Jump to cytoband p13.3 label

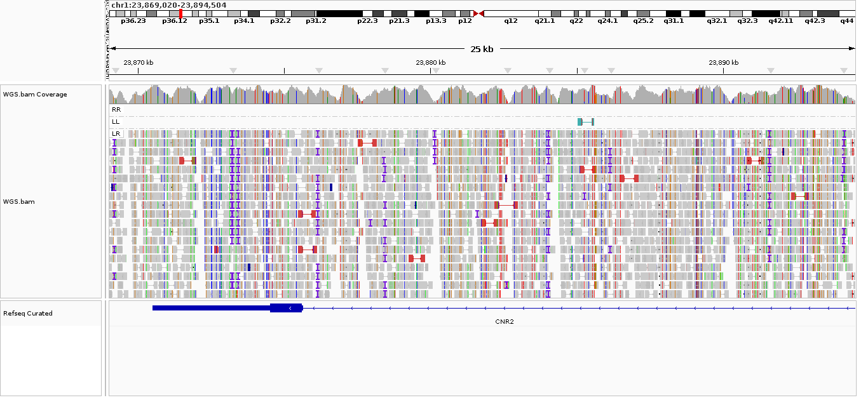436,21
